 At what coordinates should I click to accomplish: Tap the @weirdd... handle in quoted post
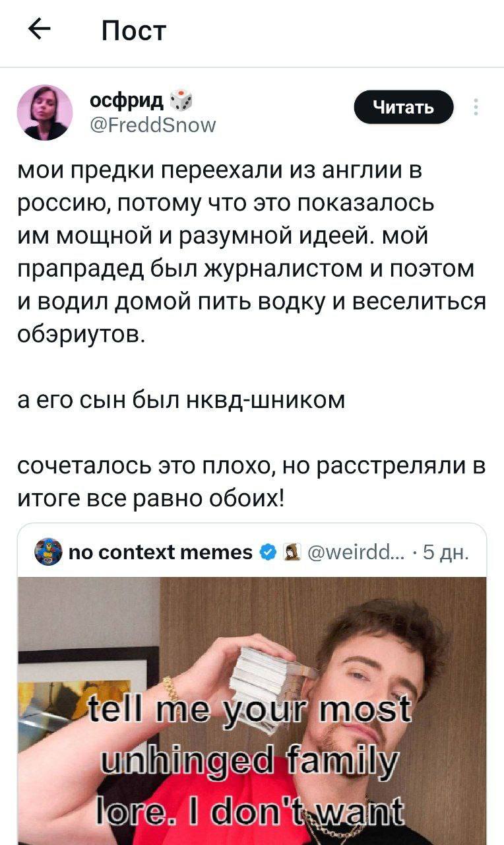(x=349, y=551)
